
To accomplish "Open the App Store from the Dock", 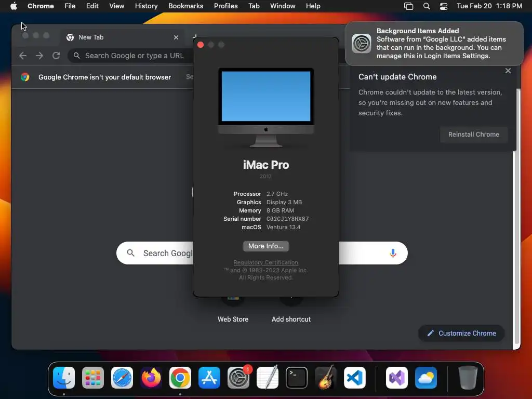I will pyautogui.click(x=209, y=378).
